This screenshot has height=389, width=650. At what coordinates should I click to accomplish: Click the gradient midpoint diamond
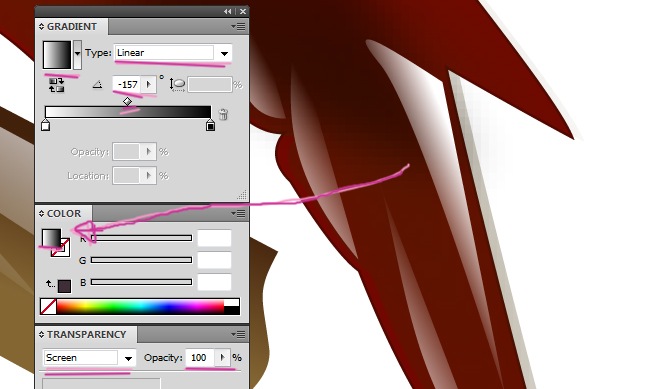127,101
